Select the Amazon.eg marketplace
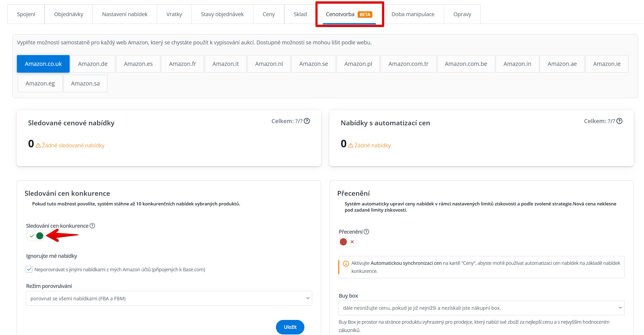Image resolution: width=644 pixels, height=335 pixels. coord(40,83)
